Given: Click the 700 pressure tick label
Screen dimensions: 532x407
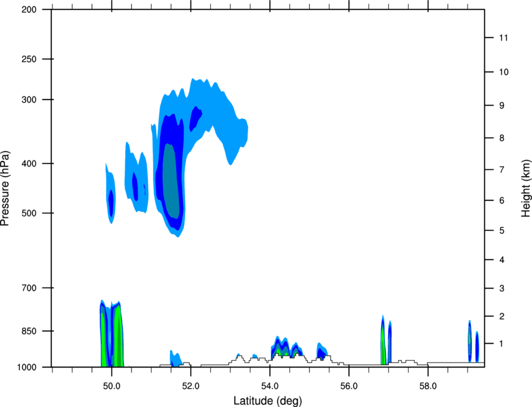Looking at the screenshot, I should point(29,288).
